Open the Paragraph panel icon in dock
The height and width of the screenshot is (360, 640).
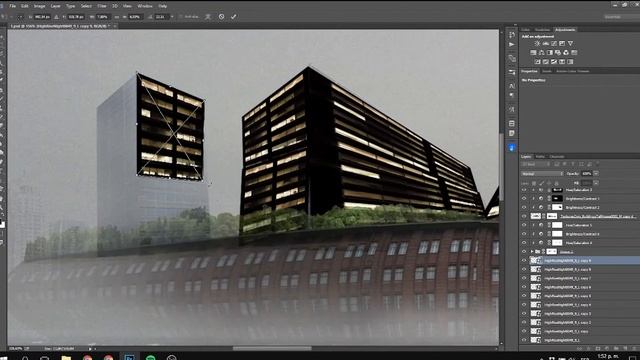pos(512,96)
